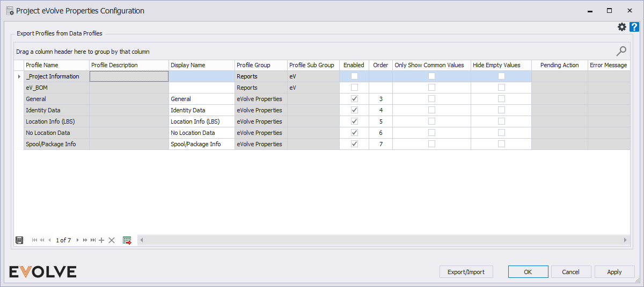Sort by Order column header

380,65
